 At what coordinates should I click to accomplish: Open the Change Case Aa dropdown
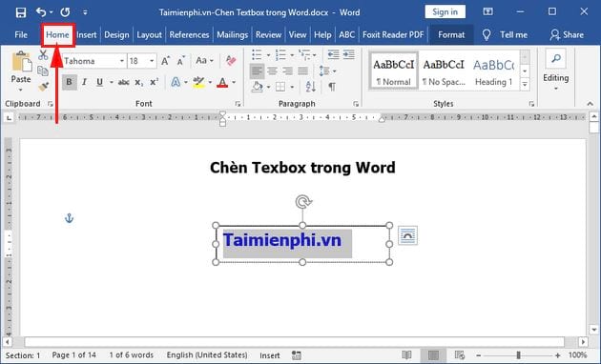204,60
